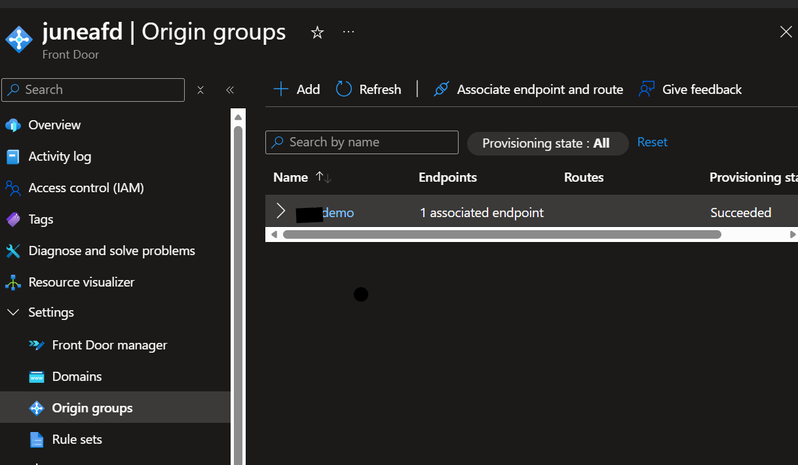Clear the sidebar search with X icon
This screenshot has width=798, height=465.
(x=200, y=90)
